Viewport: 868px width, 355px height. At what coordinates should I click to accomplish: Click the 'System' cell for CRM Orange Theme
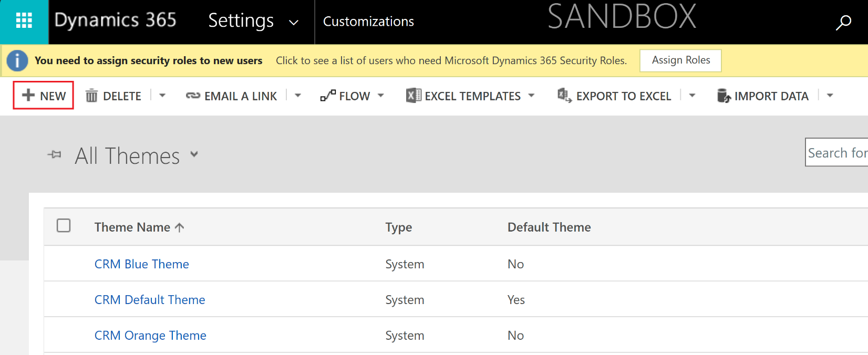[x=405, y=336]
